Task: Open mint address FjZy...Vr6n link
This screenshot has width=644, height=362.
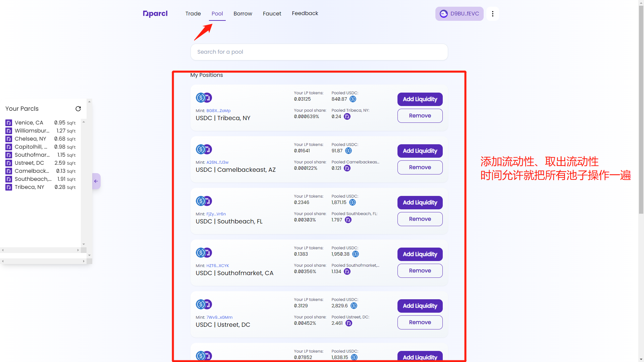Action: [x=216, y=214]
